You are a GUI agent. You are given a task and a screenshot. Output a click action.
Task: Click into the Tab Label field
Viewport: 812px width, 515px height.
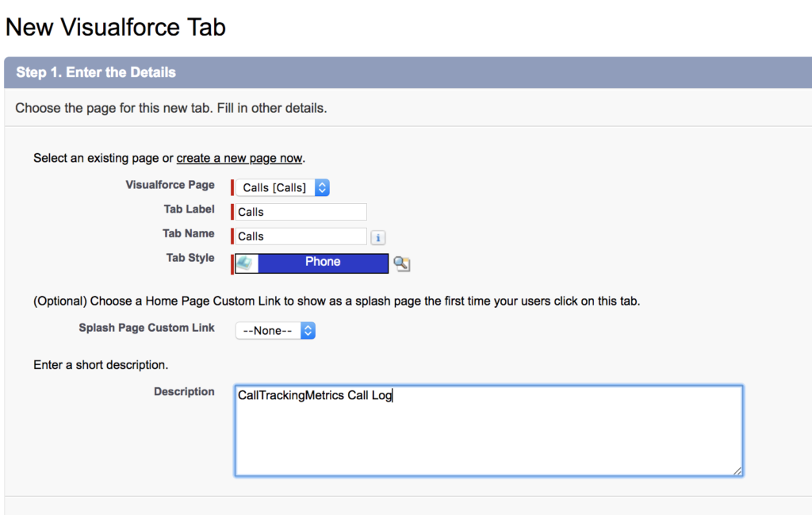pyautogui.click(x=301, y=212)
